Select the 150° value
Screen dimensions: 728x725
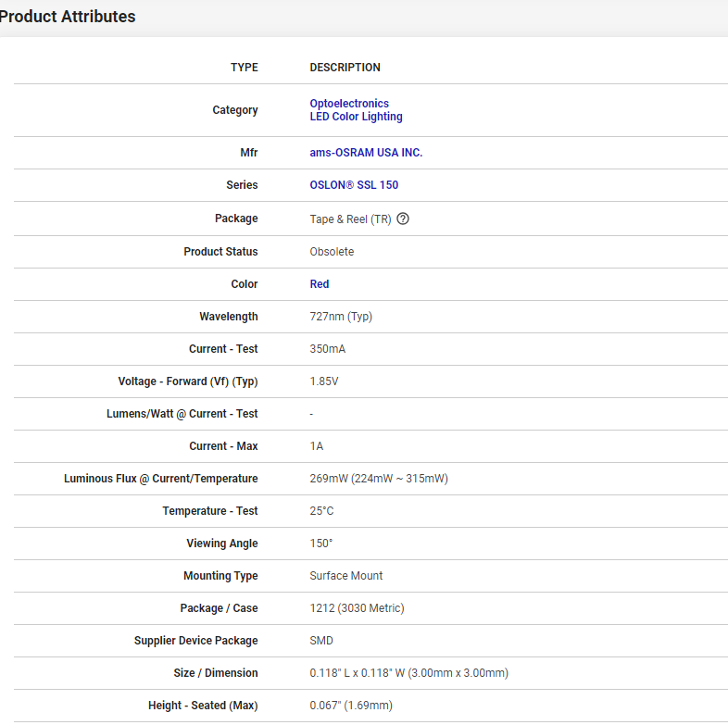[x=321, y=544]
